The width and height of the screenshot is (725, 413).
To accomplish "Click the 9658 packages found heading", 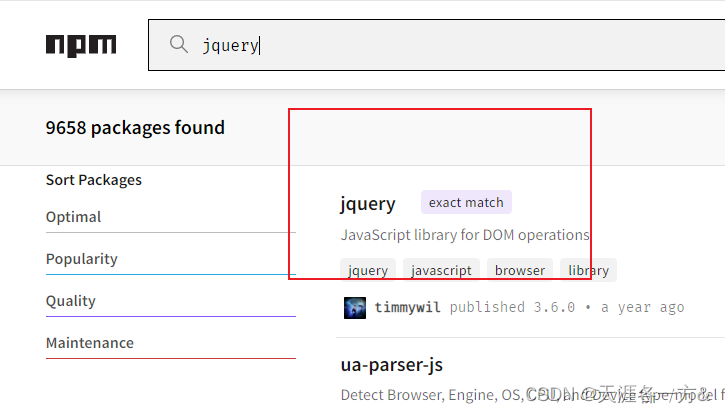I will (135, 128).
